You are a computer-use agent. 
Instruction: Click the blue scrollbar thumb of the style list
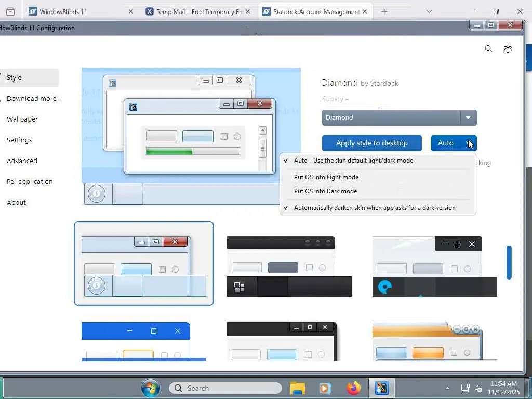tap(509, 262)
